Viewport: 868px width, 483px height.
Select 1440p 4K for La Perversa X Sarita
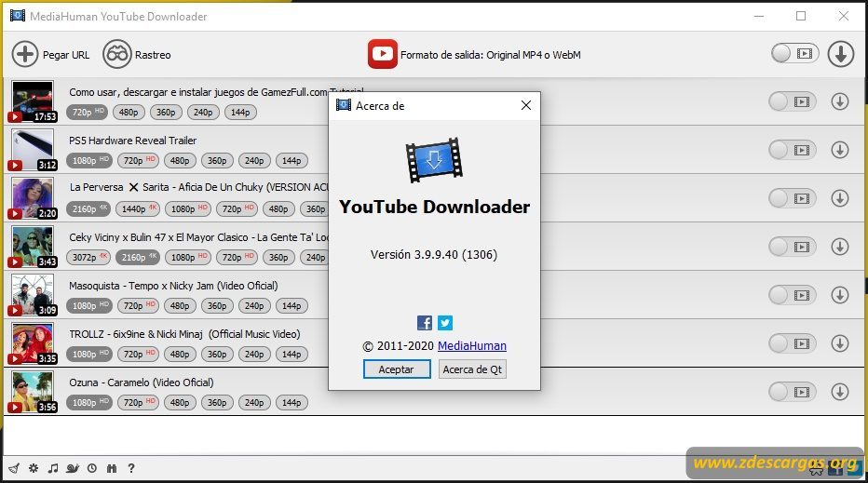[x=137, y=208]
